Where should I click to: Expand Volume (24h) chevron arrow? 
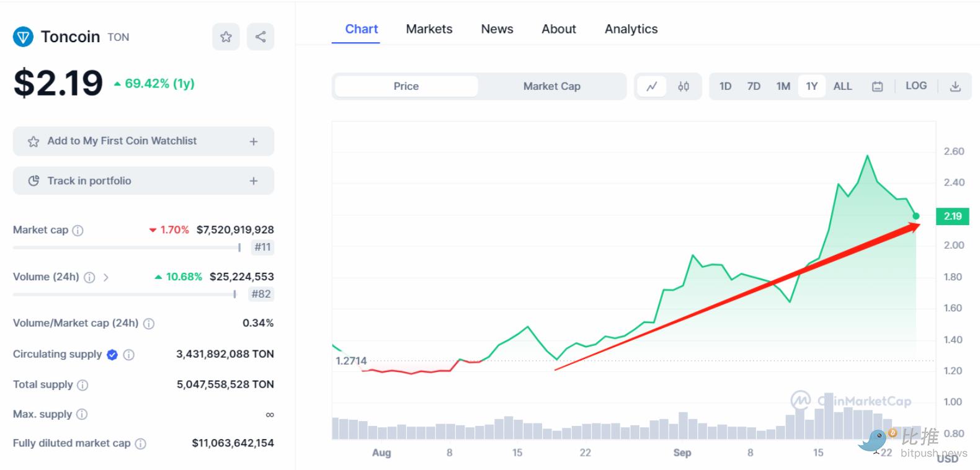click(x=106, y=278)
